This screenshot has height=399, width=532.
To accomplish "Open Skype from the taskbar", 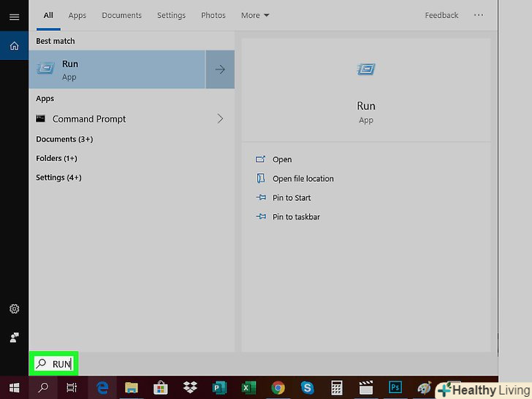I will (308, 387).
